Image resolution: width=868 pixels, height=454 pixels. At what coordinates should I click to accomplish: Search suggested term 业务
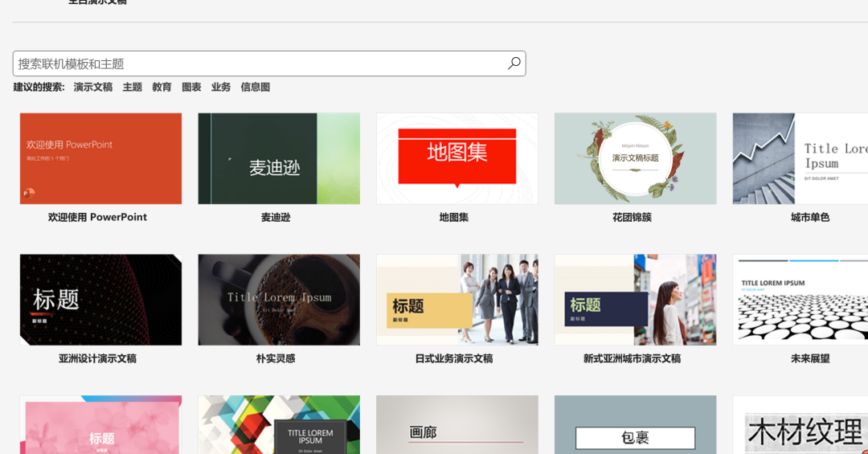(221, 87)
